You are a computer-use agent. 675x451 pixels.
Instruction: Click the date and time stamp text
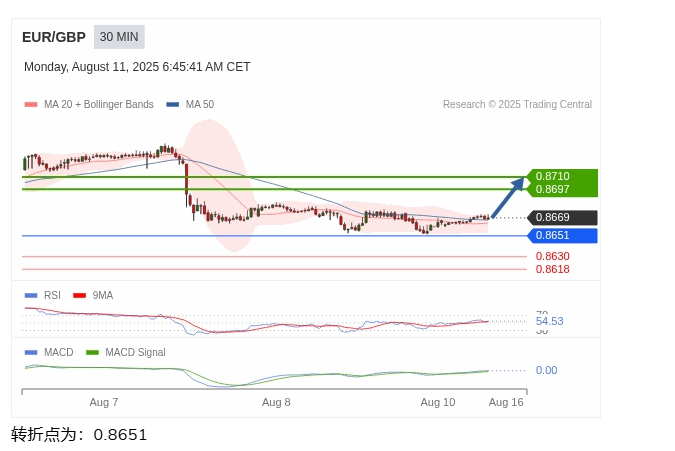pyautogui.click(x=137, y=67)
